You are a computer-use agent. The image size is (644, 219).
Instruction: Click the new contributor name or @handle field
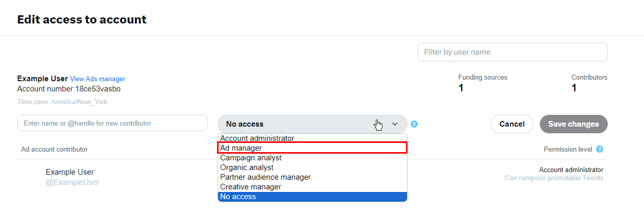[x=112, y=123]
